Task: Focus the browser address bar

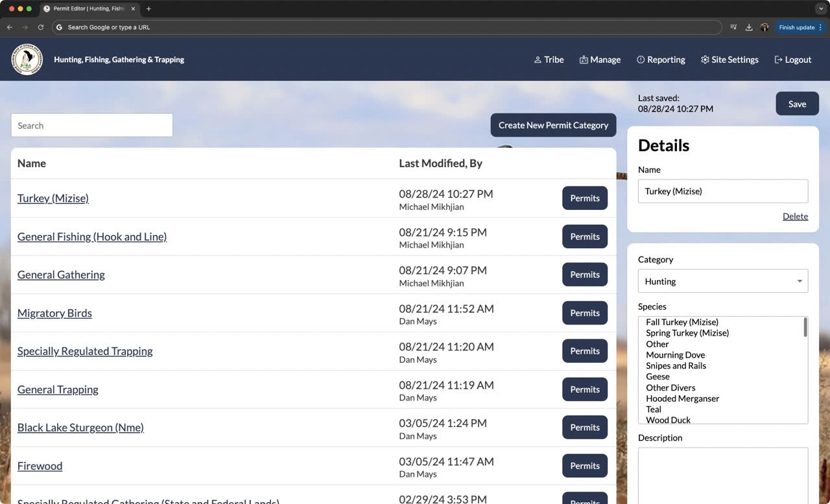Action: (386, 27)
